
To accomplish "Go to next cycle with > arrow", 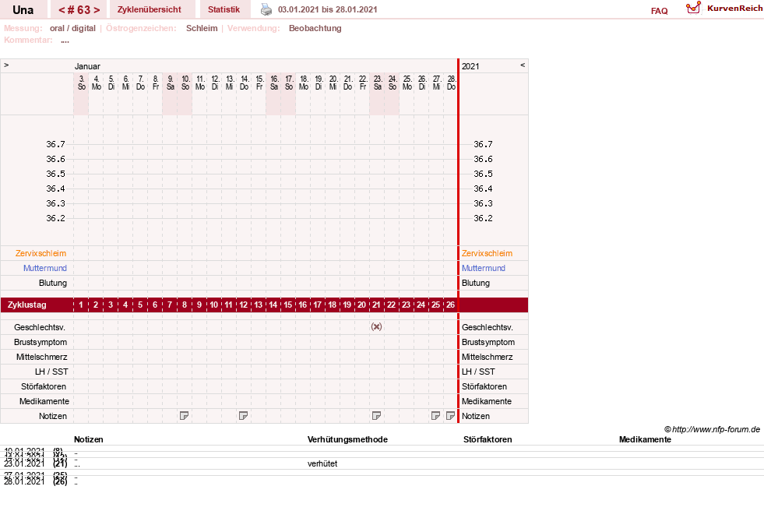I will tap(97, 10).
